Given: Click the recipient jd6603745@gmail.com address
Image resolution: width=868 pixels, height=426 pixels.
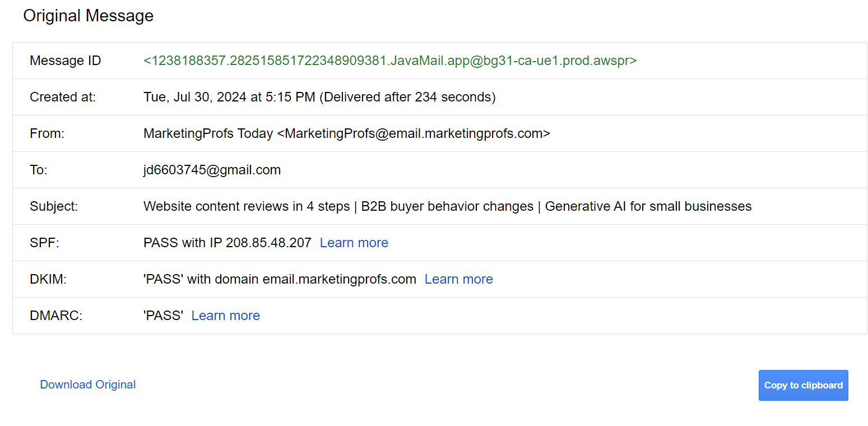Looking at the screenshot, I should point(212,170).
